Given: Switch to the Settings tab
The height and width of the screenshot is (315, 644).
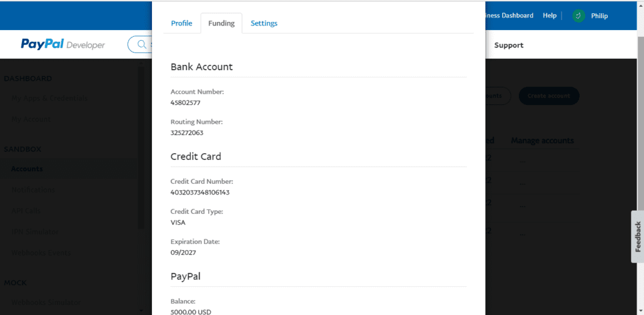Looking at the screenshot, I should pos(264,23).
